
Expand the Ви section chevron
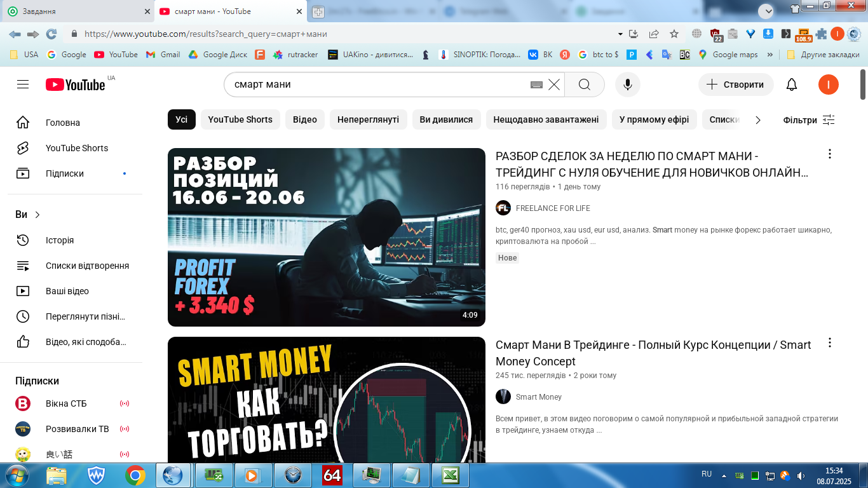(x=37, y=215)
